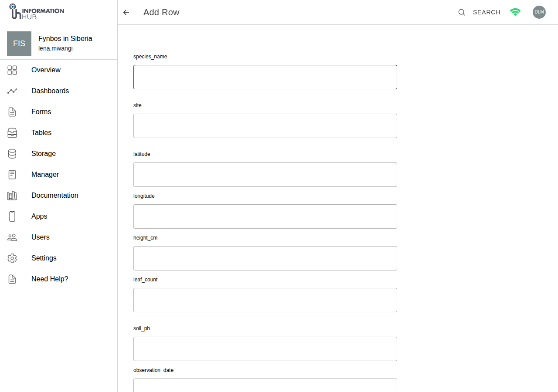Image resolution: width=558 pixels, height=392 pixels.
Task: Click the Users people icon
Action: coord(12,237)
